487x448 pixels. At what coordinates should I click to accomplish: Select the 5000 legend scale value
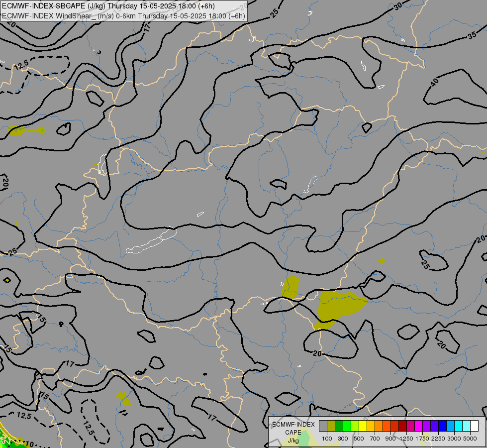(470, 439)
